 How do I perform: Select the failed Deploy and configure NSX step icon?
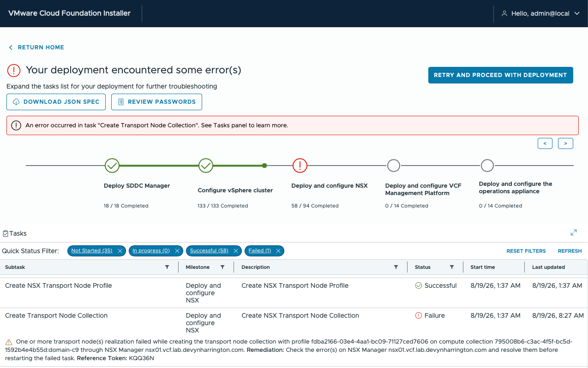pyautogui.click(x=300, y=165)
